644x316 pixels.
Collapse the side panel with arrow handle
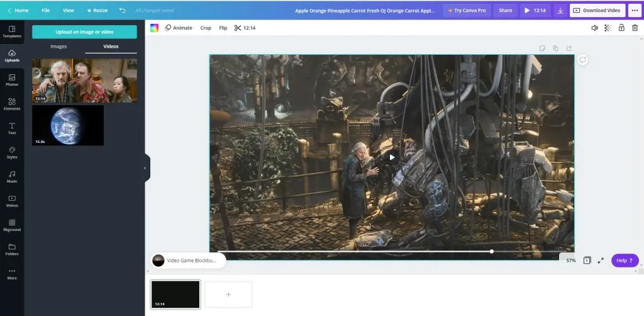[x=145, y=167]
